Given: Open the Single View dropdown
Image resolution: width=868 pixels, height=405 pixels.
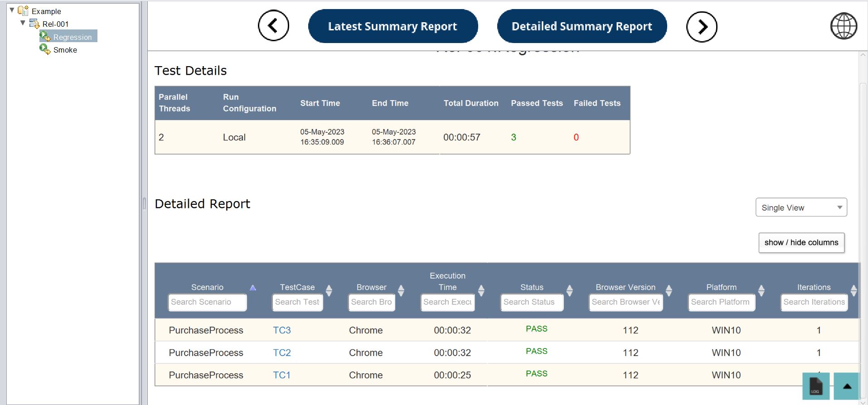Looking at the screenshot, I should pos(801,207).
